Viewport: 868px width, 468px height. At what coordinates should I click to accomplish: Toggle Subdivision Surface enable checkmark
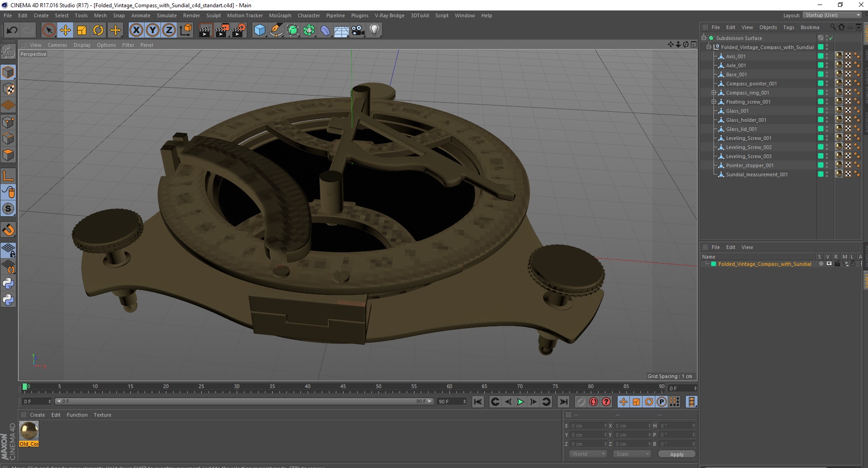tap(831, 38)
